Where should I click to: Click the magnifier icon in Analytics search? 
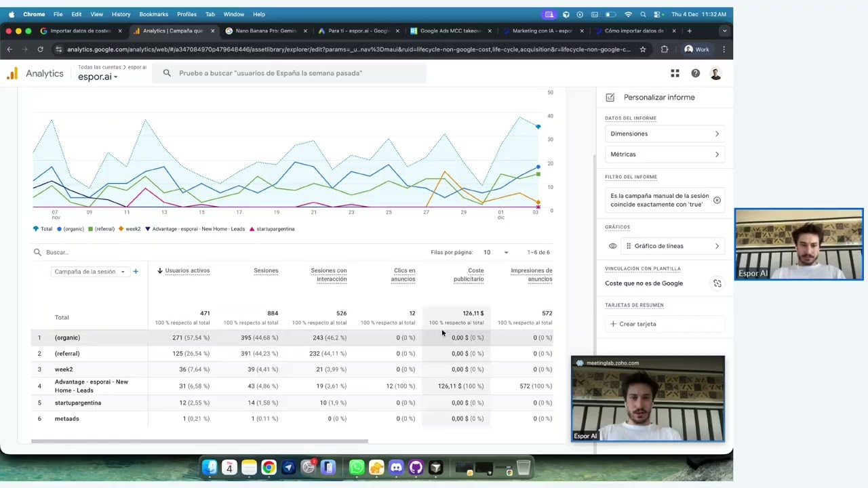pyautogui.click(x=167, y=73)
